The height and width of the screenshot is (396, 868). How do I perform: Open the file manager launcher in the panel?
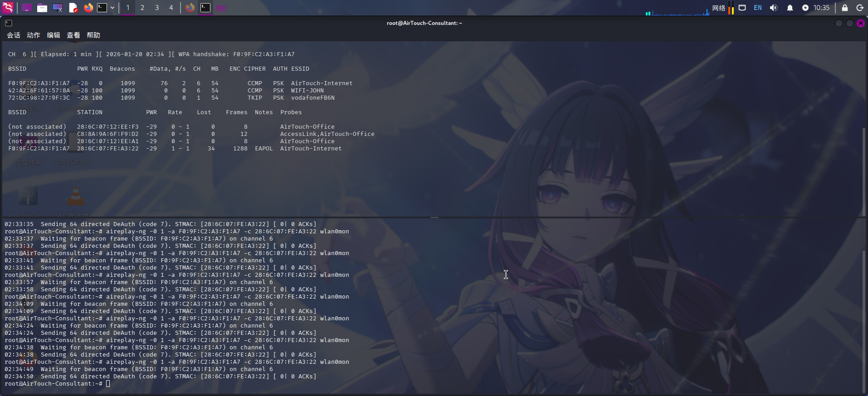click(42, 8)
